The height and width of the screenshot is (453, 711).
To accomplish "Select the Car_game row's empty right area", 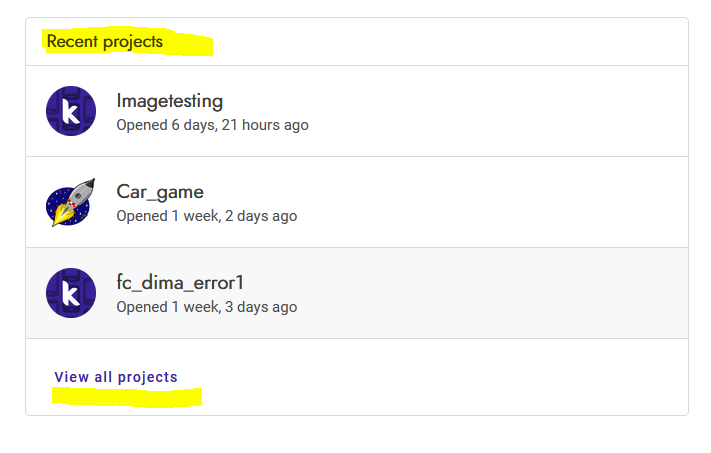I will [492, 202].
